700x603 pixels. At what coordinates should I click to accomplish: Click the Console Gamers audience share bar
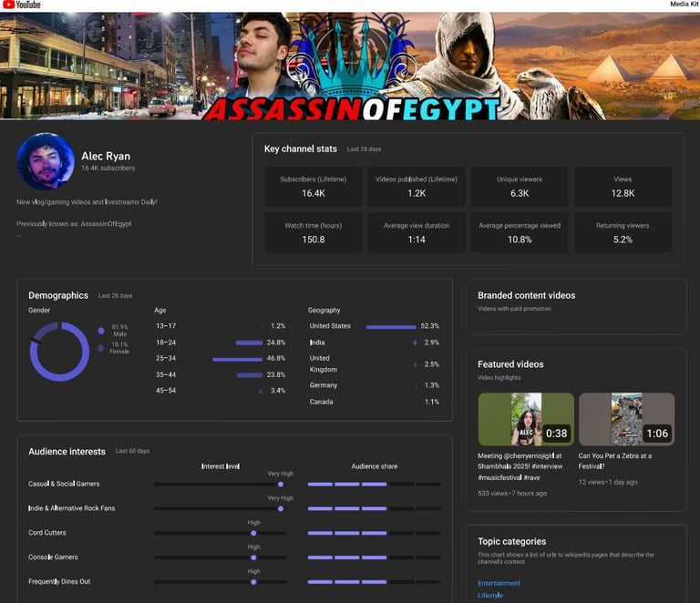tap(374, 557)
